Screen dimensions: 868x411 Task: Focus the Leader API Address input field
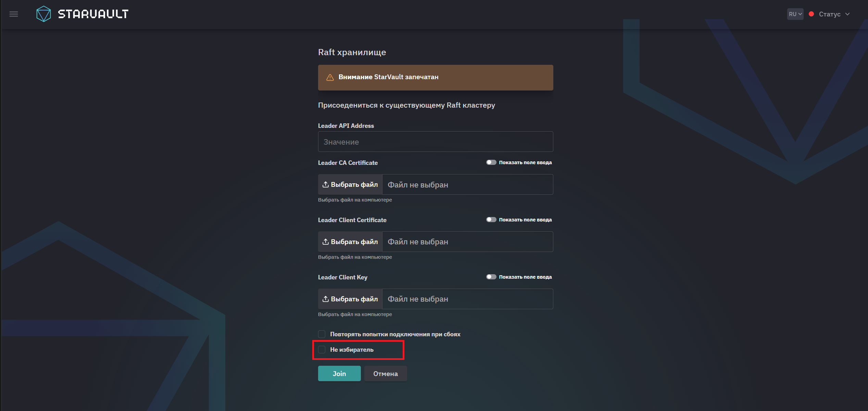click(x=436, y=142)
